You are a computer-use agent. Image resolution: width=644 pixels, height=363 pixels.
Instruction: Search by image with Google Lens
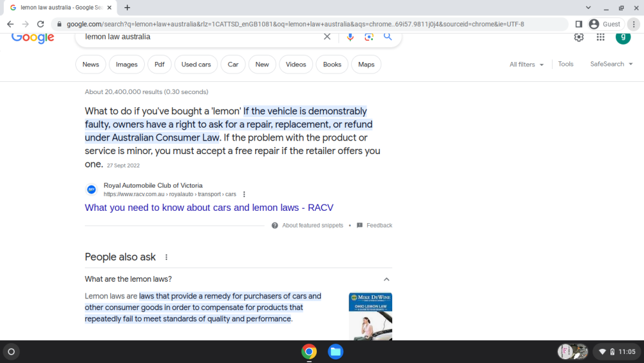click(369, 37)
